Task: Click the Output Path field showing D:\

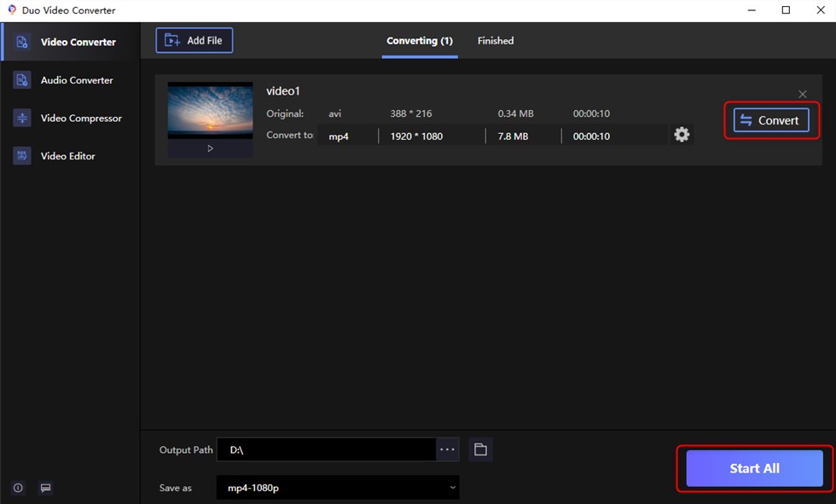Action: pyautogui.click(x=326, y=449)
